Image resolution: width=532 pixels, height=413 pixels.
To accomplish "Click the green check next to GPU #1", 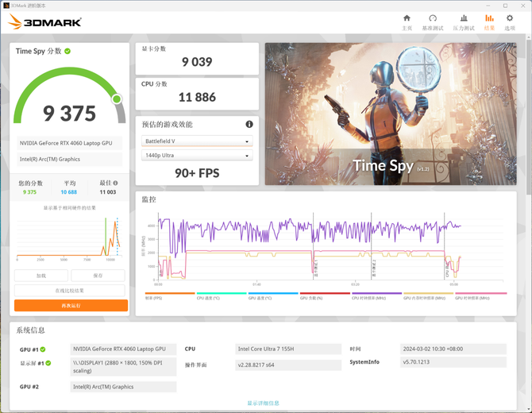I will (43, 349).
